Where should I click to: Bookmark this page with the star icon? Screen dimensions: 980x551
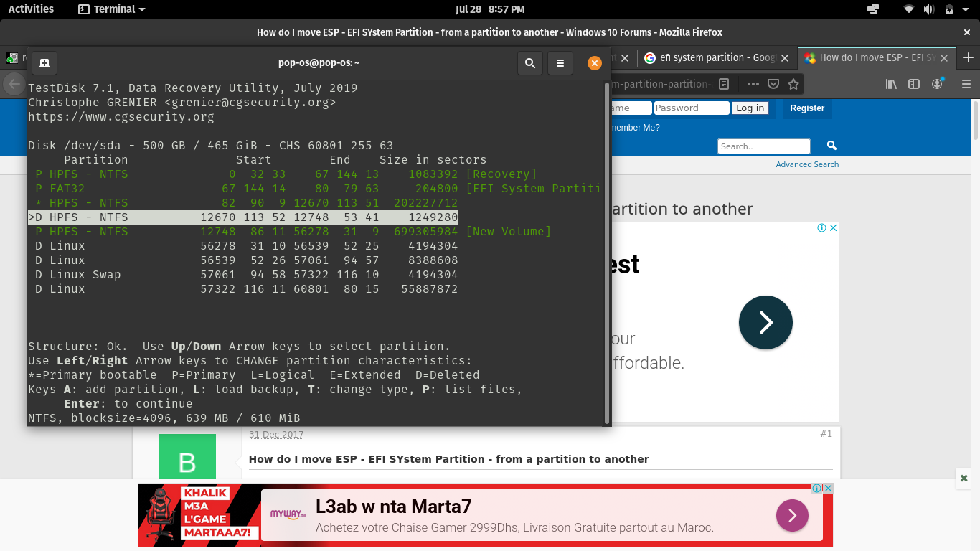pos(793,84)
